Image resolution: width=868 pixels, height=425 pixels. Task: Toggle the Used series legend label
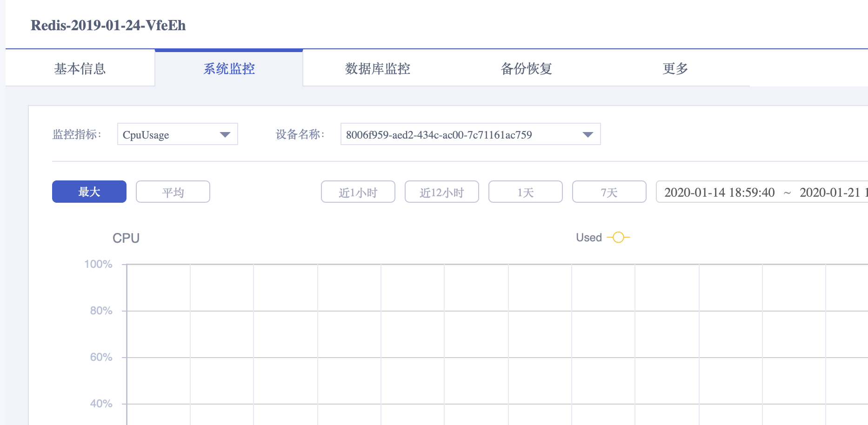pos(589,238)
